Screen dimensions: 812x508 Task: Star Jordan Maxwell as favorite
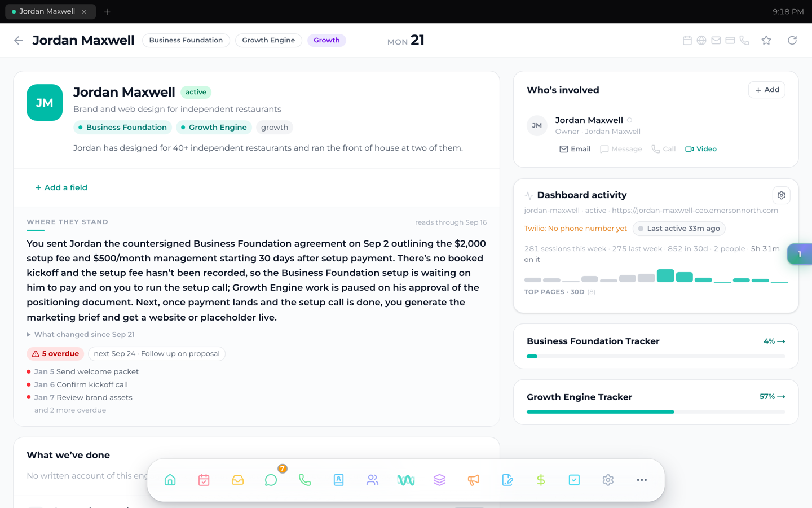pos(766,40)
